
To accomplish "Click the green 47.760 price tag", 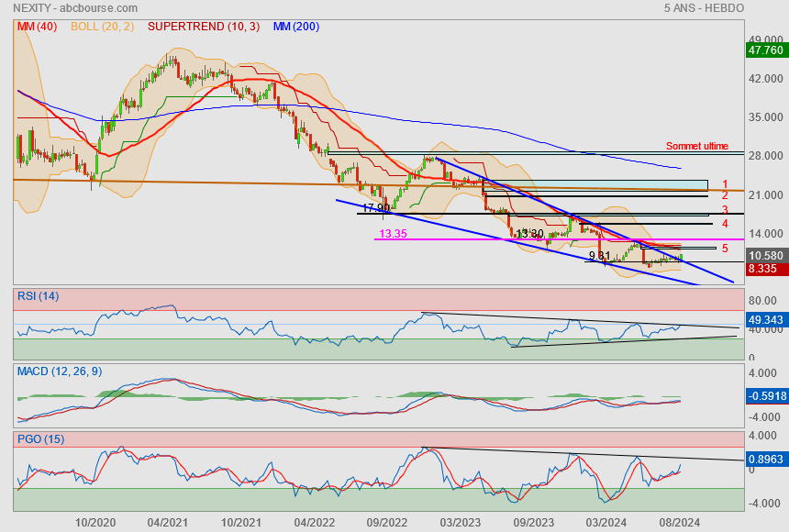I will (x=766, y=50).
